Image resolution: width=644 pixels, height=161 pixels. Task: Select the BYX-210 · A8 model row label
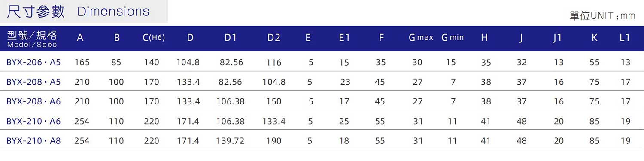tap(33, 141)
